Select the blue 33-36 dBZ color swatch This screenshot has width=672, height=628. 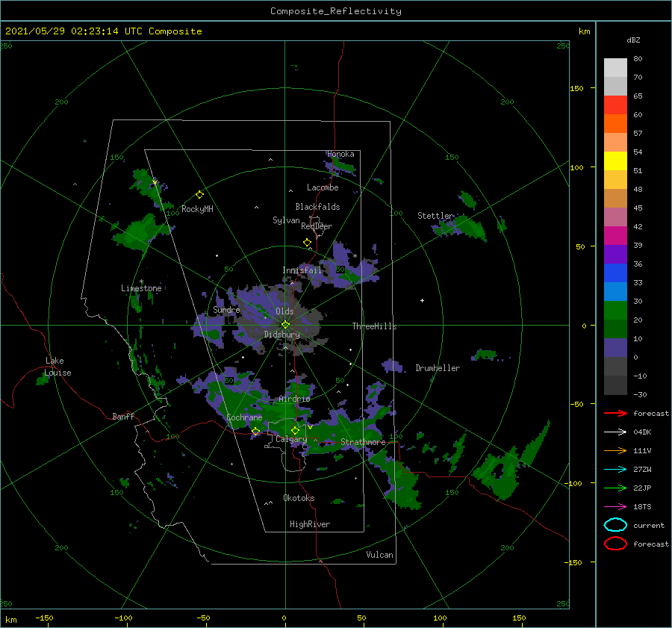click(x=615, y=273)
